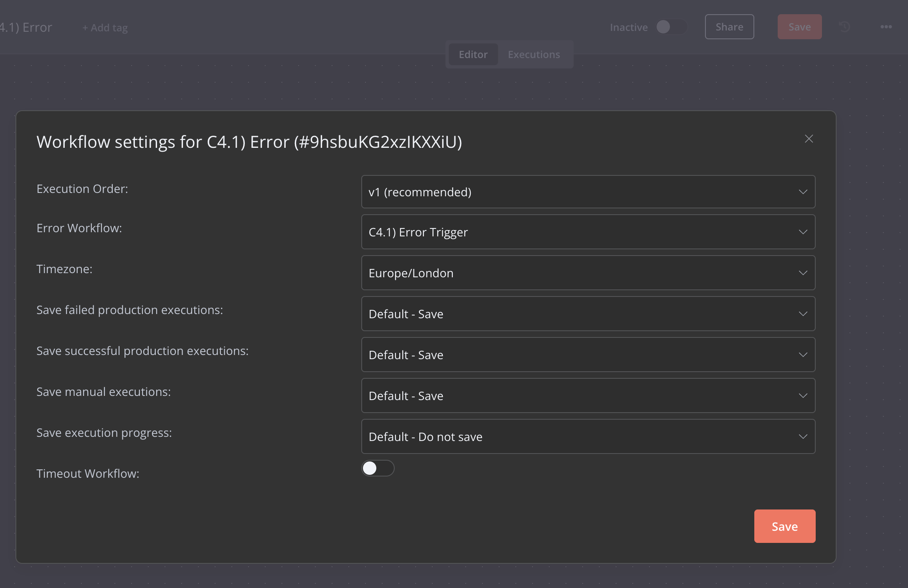Toggle the Inactive workflow switch
The width and height of the screenshot is (908, 588).
[x=671, y=27]
